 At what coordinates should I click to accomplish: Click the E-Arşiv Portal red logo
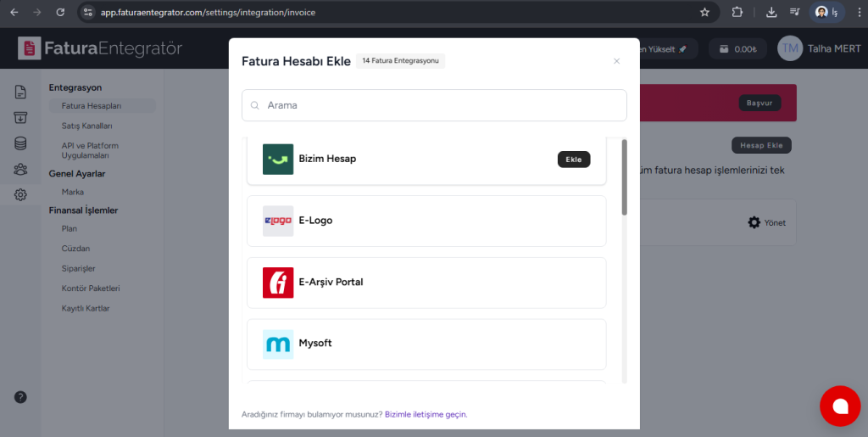coord(278,283)
